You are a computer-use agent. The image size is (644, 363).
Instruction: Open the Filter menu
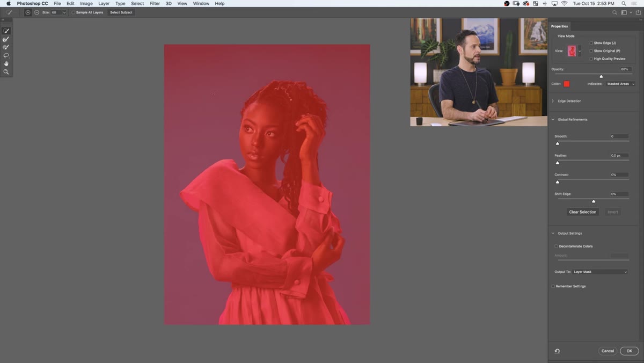pyautogui.click(x=155, y=3)
